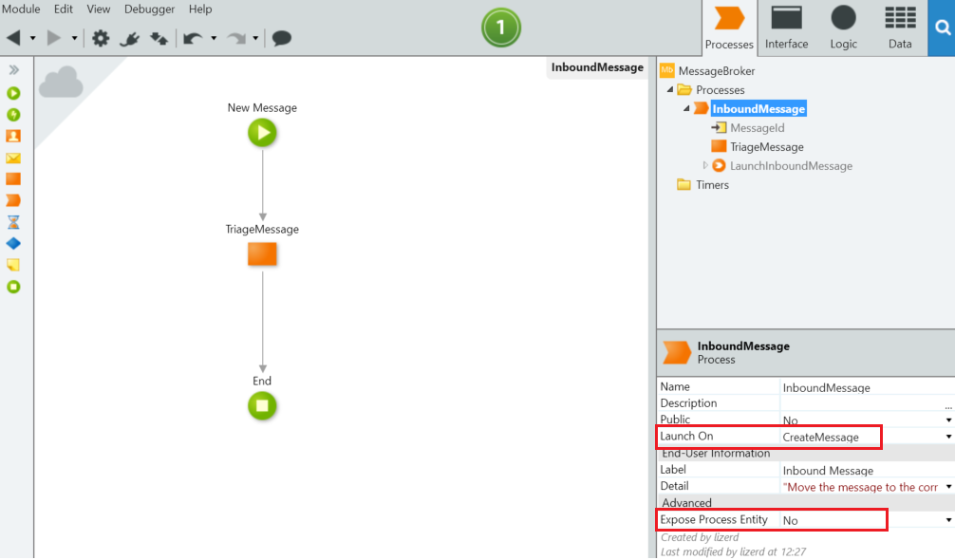955x560 pixels.
Task: Click the comment balloon toolbar icon
Action: [x=281, y=38]
